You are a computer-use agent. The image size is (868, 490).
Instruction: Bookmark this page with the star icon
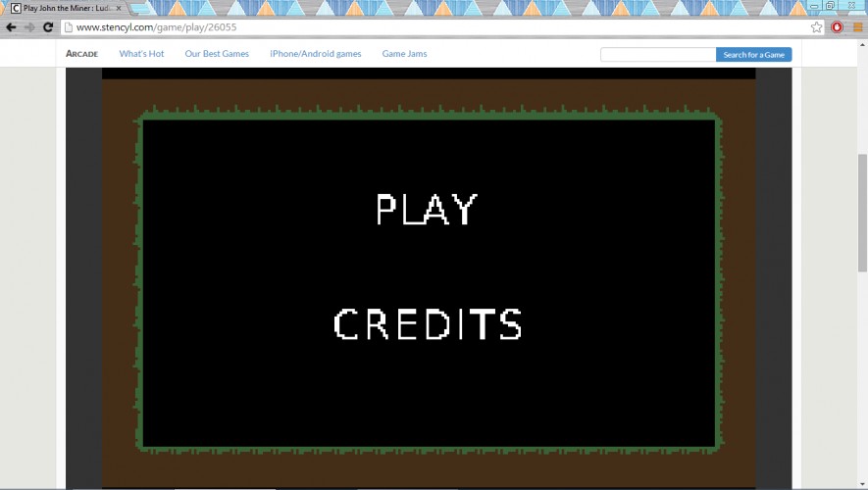pos(817,27)
